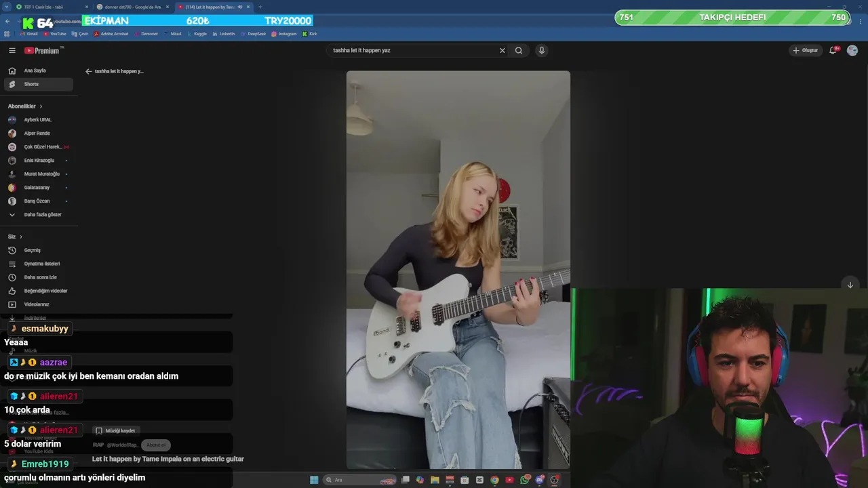Screen dimensions: 868x488
Task: Open Geçmiş watch history
Action: [39, 250]
